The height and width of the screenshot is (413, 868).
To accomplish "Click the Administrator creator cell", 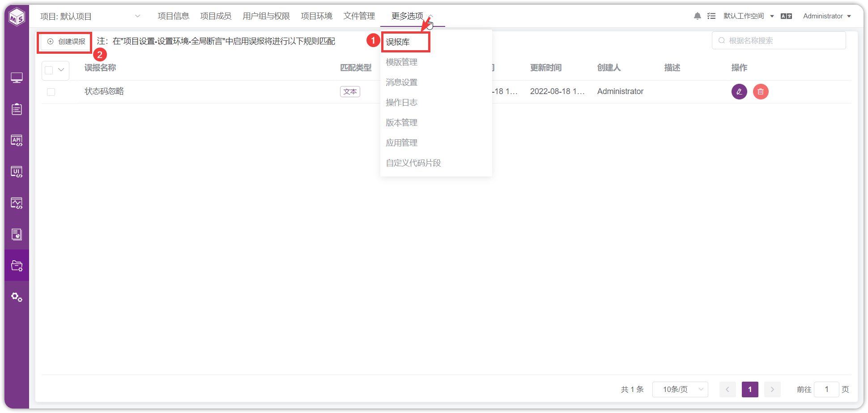I will point(620,91).
